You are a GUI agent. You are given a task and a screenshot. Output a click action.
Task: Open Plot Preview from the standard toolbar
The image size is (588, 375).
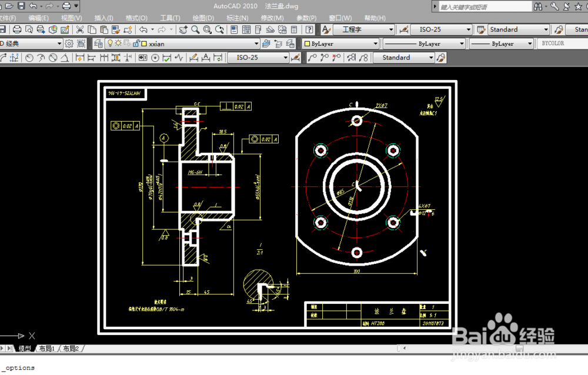tap(29, 29)
